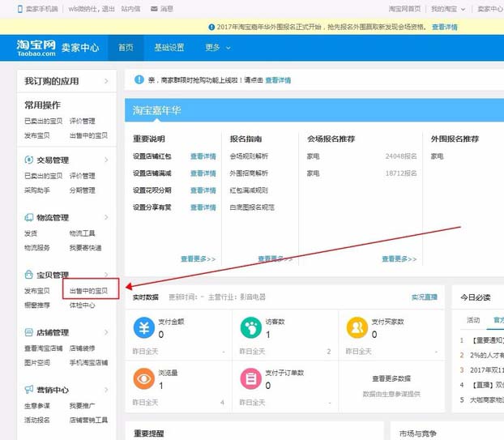Click the 宝贝管理 section icon

click(28, 275)
